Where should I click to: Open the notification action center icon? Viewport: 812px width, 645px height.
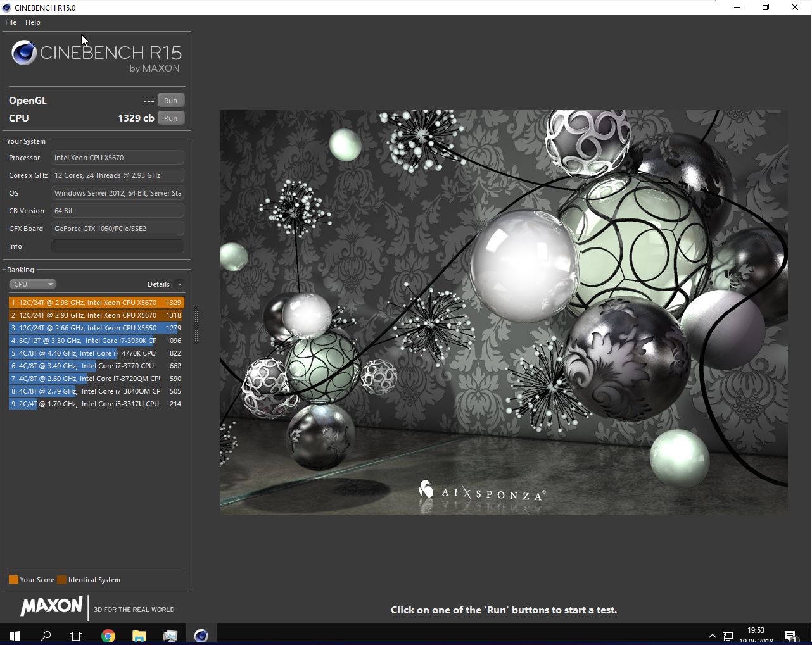pos(790,636)
